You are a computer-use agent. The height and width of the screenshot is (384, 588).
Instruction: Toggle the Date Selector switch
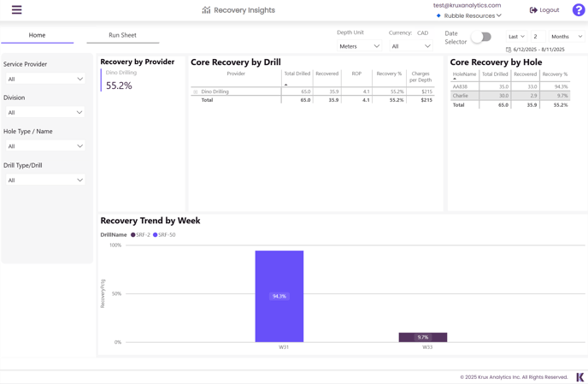(x=482, y=37)
